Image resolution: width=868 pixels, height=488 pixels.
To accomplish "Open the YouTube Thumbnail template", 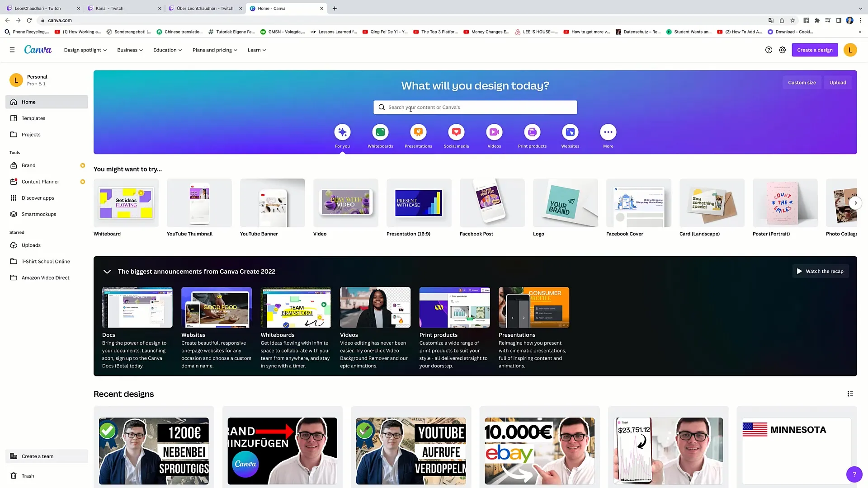I will point(199,203).
